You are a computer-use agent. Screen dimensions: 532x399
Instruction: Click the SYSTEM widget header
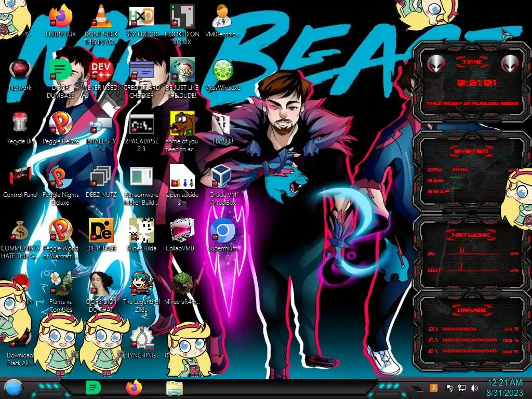click(x=472, y=151)
